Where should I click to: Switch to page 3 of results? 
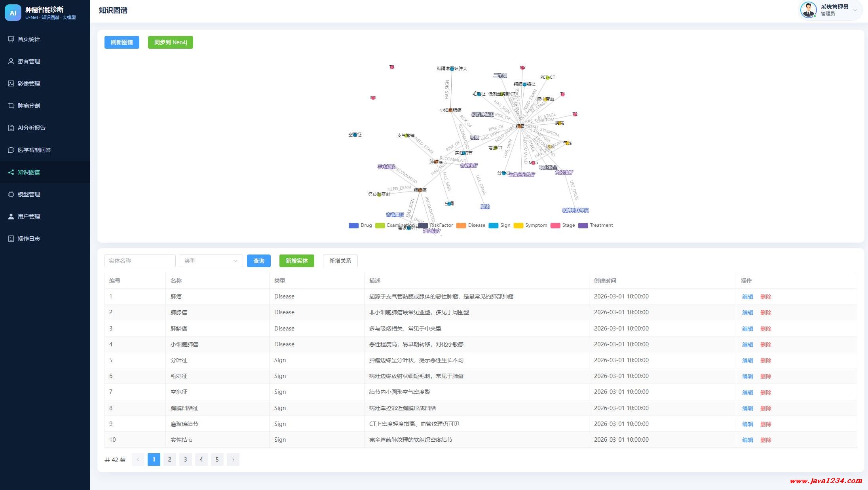tap(185, 460)
